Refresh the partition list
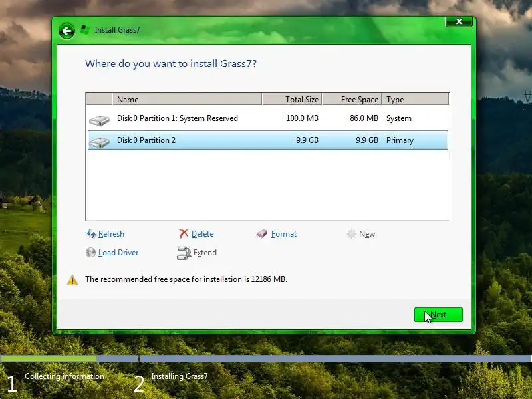This screenshot has height=399, width=532. tap(111, 234)
